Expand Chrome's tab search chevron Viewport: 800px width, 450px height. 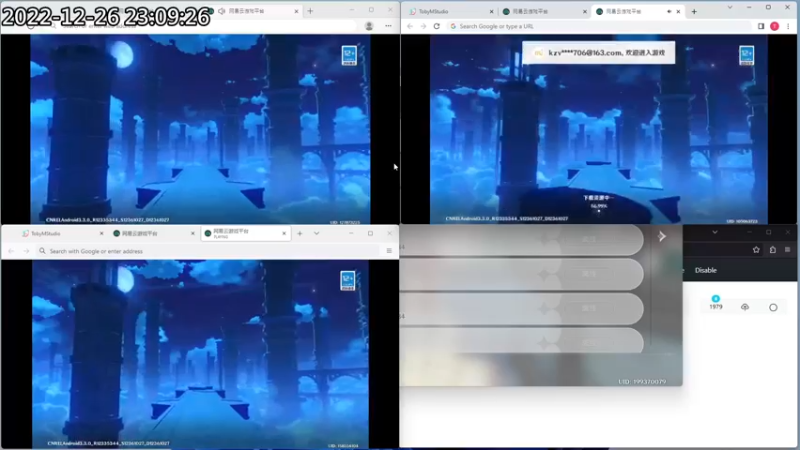coord(730,8)
